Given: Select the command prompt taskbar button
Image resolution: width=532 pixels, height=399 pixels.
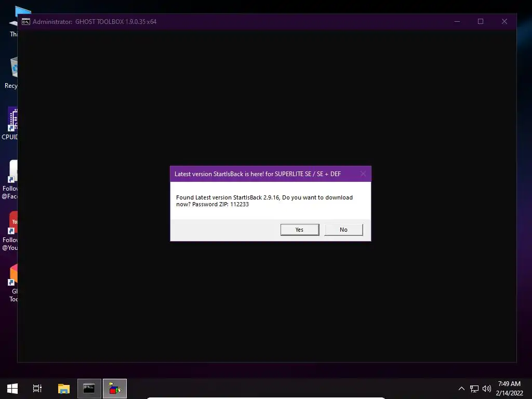Looking at the screenshot, I should (89, 389).
